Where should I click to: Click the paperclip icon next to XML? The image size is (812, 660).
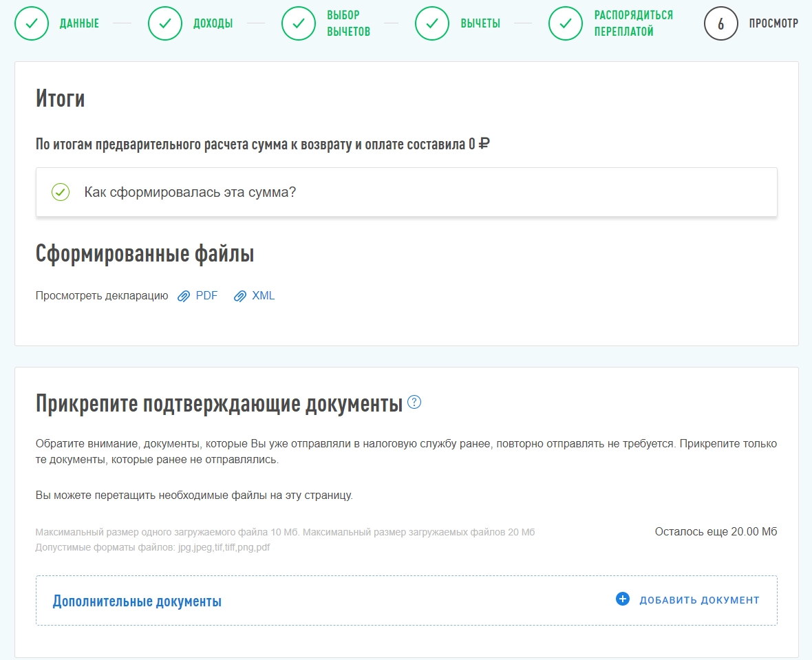239,297
